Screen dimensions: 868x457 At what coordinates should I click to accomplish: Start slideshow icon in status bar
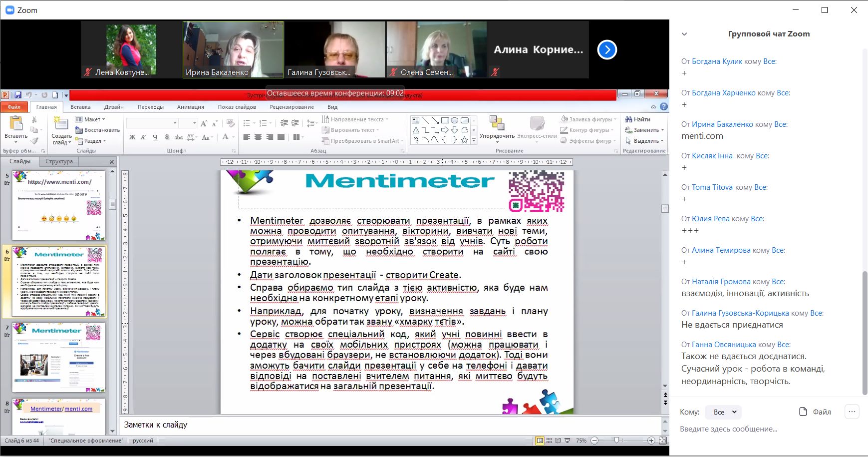pos(567,441)
